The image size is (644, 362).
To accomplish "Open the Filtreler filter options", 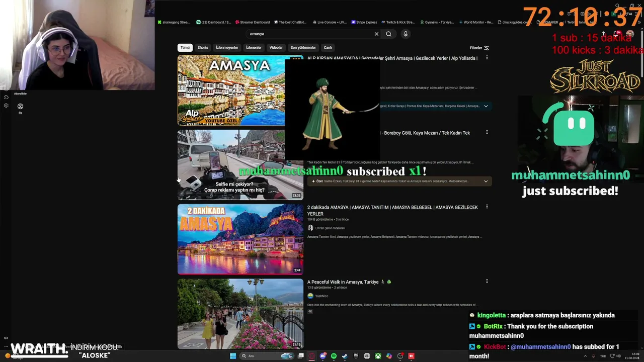I will tap(479, 48).
